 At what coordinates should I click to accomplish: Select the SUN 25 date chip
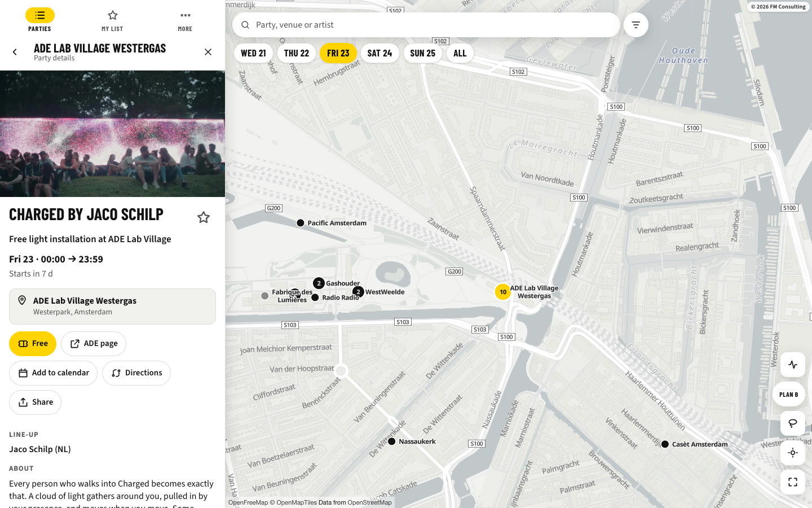[423, 53]
